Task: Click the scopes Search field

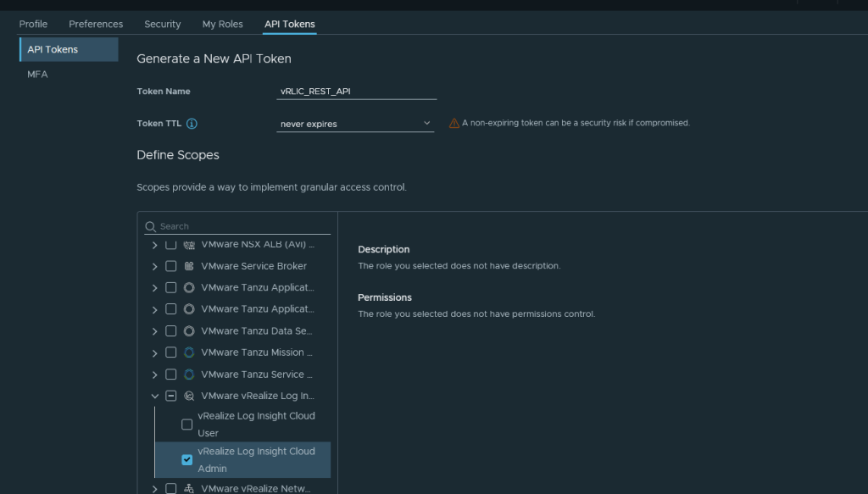Action: pyautogui.click(x=243, y=226)
